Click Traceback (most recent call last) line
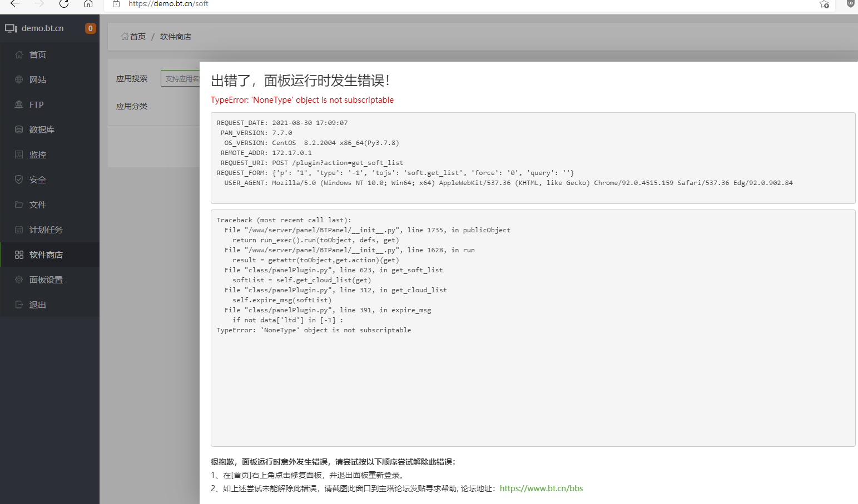This screenshot has height=504, width=858. point(284,220)
